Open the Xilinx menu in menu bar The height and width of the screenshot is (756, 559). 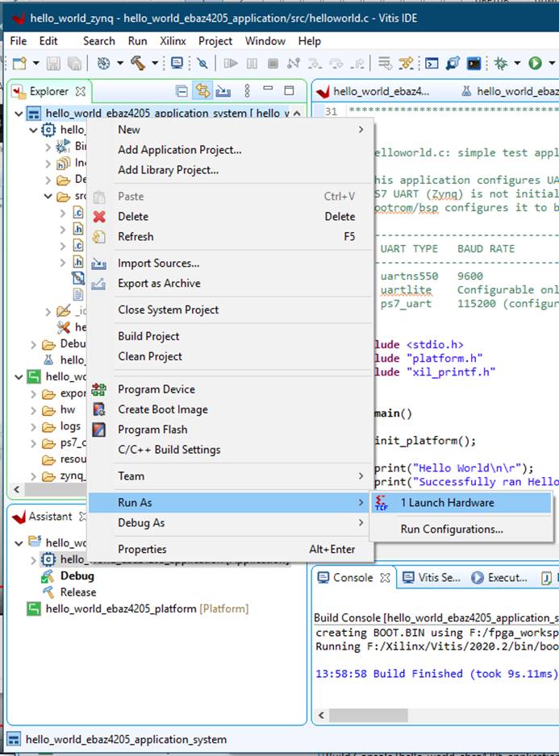pyautogui.click(x=173, y=41)
